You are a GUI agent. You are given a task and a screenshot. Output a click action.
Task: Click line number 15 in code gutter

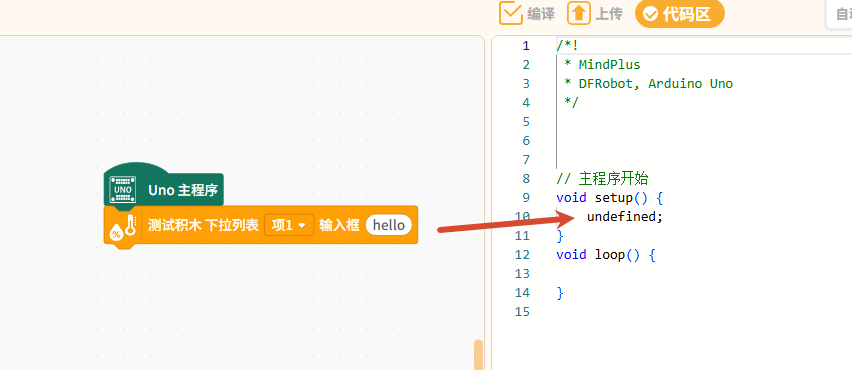tap(522, 312)
